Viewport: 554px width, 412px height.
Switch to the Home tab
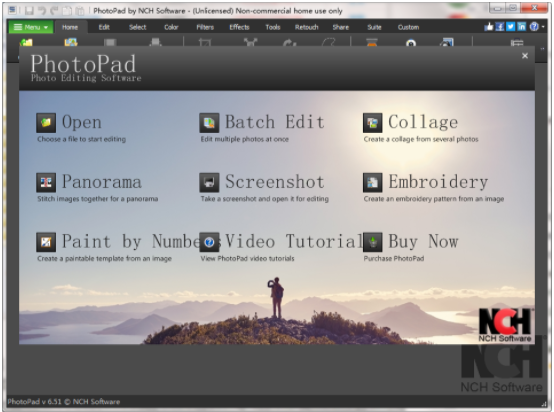[70, 27]
